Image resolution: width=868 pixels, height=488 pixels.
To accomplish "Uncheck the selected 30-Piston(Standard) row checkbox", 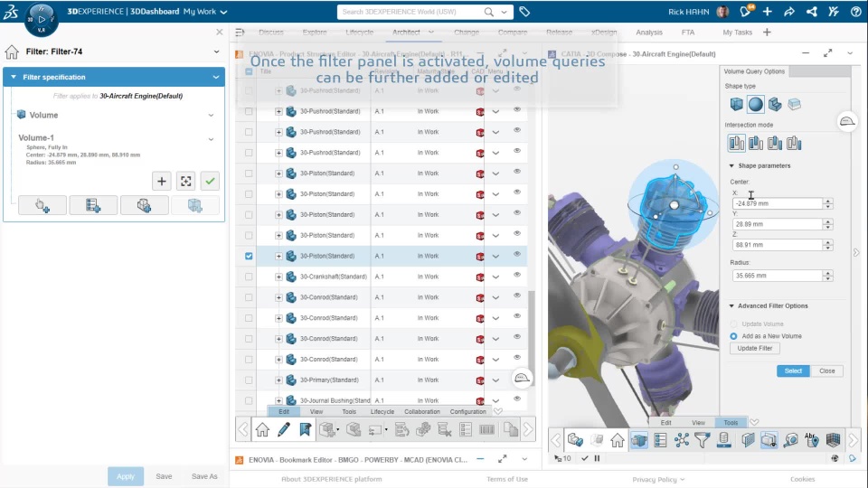I will point(249,256).
